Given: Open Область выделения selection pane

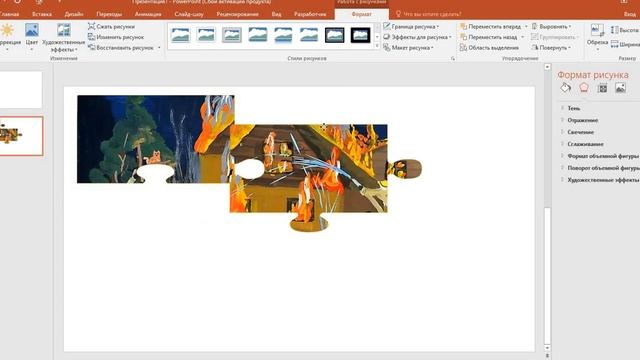Looking at the screenshot, I should coord(489,47).
